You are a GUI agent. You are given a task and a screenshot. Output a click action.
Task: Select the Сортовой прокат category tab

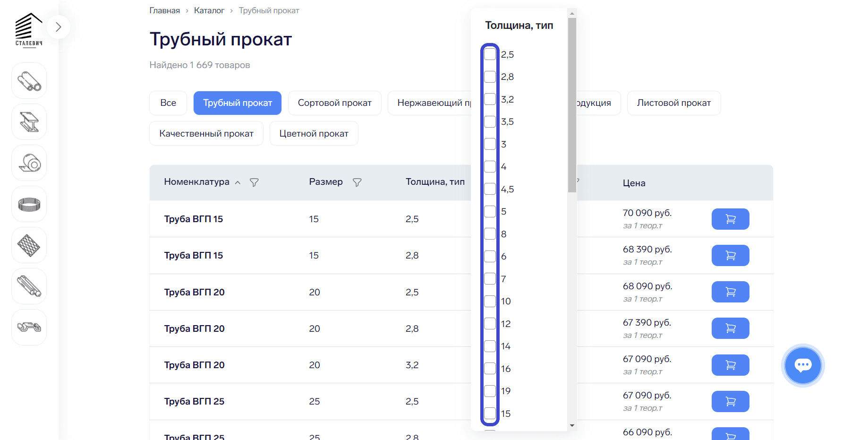point(335,103)
